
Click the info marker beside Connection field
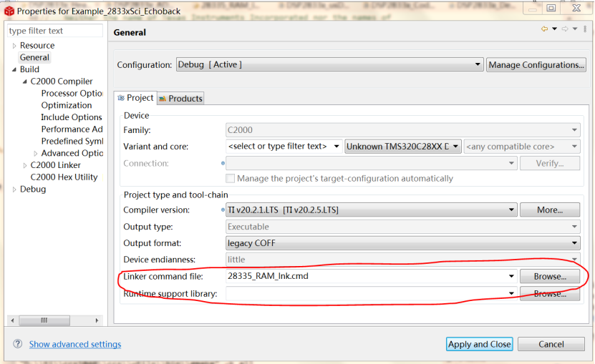click(x=223, y=163)
